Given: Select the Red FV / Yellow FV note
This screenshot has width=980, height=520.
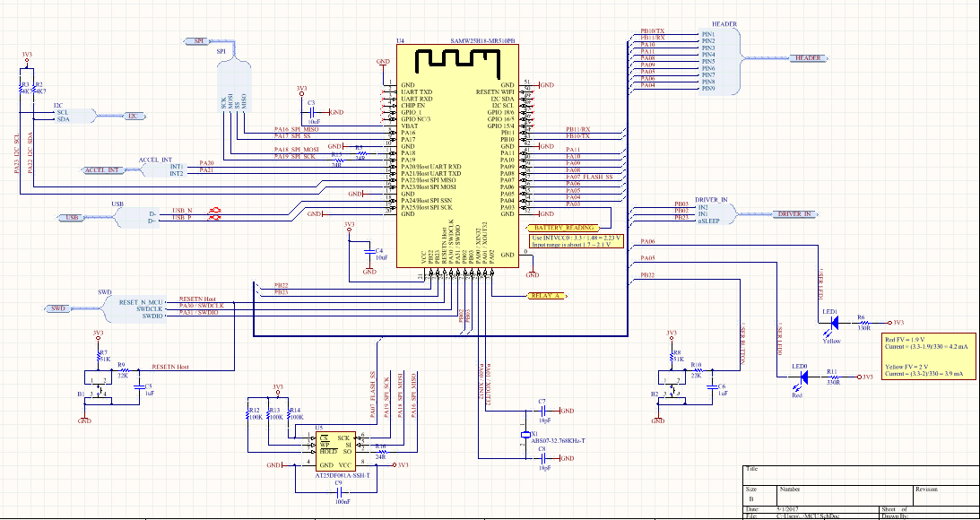Looking at the screenshot, I should [x=929, y=357].
